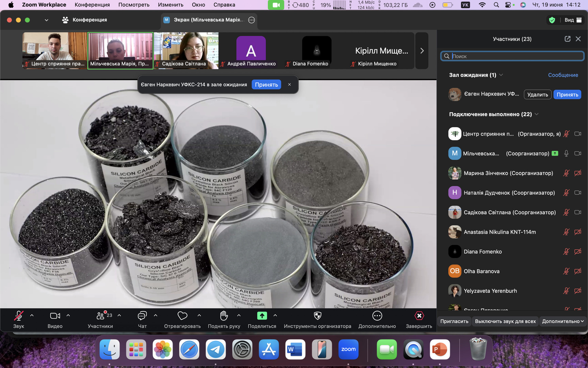Toggle the Video camera button
The height and width of the screenshot is (368, 588).
tap(55, 316)
